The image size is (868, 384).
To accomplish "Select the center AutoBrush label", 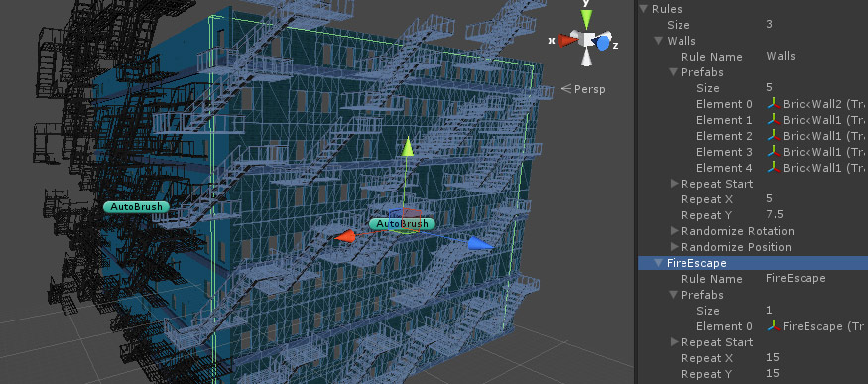I will tap(402, 224).
